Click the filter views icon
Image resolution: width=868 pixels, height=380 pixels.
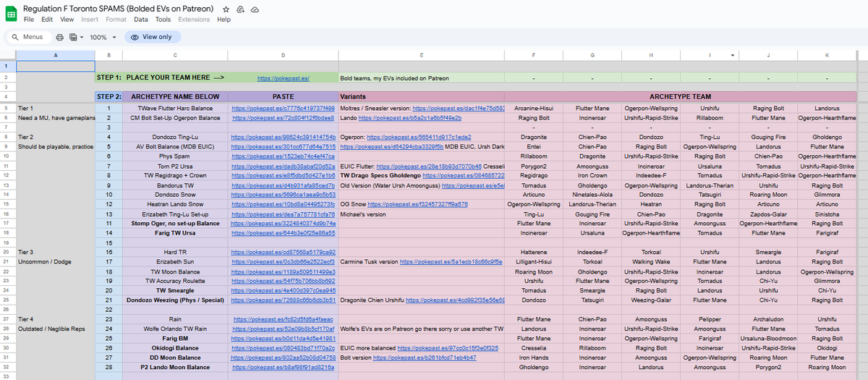72,37
